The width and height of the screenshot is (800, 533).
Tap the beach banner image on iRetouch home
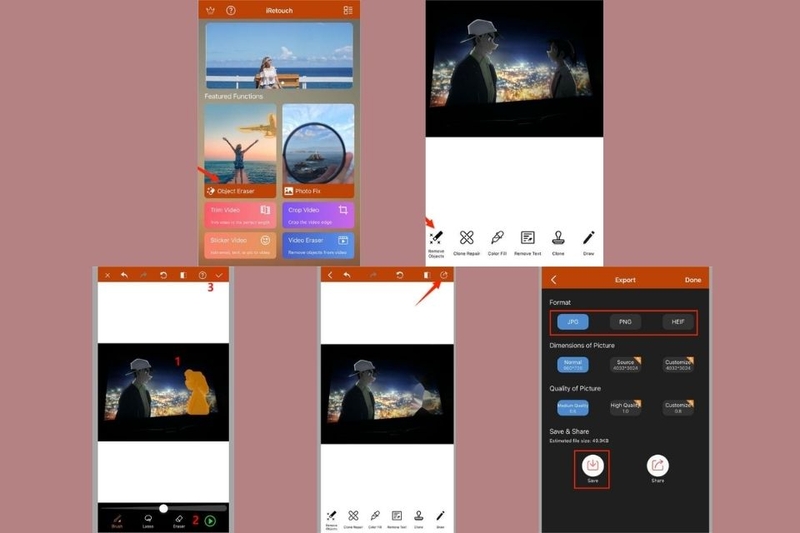click(x=279, y=56)
